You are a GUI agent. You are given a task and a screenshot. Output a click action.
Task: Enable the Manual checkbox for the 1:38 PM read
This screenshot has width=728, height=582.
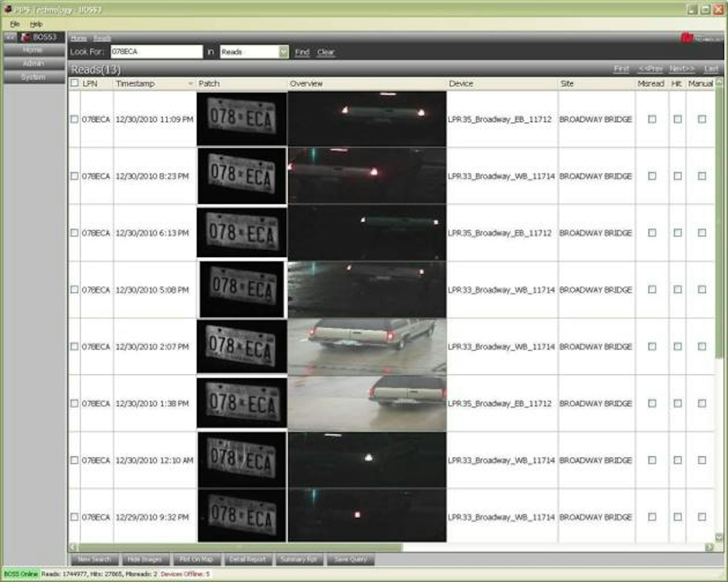[702, 403]
